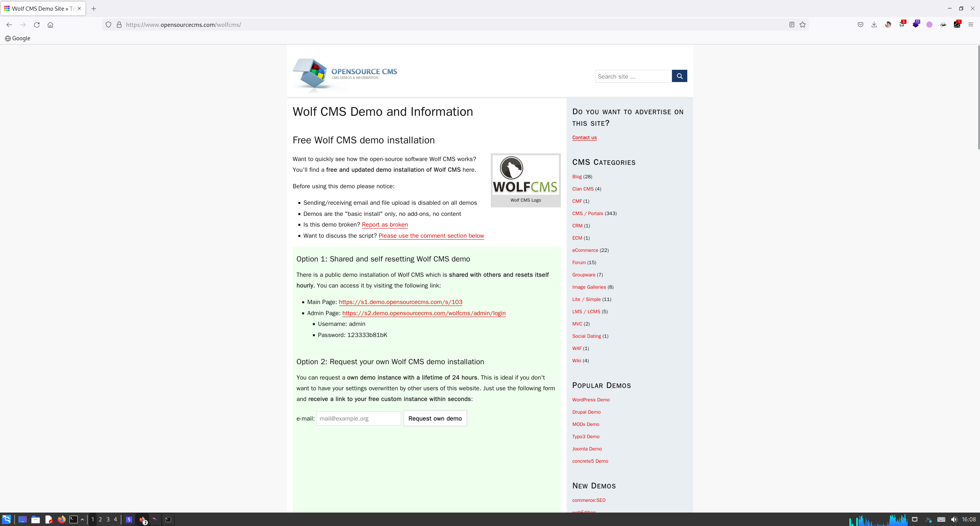Open the Joomla Demo link
The height and width of the screenshot is (526, 980).
(587, 449)
